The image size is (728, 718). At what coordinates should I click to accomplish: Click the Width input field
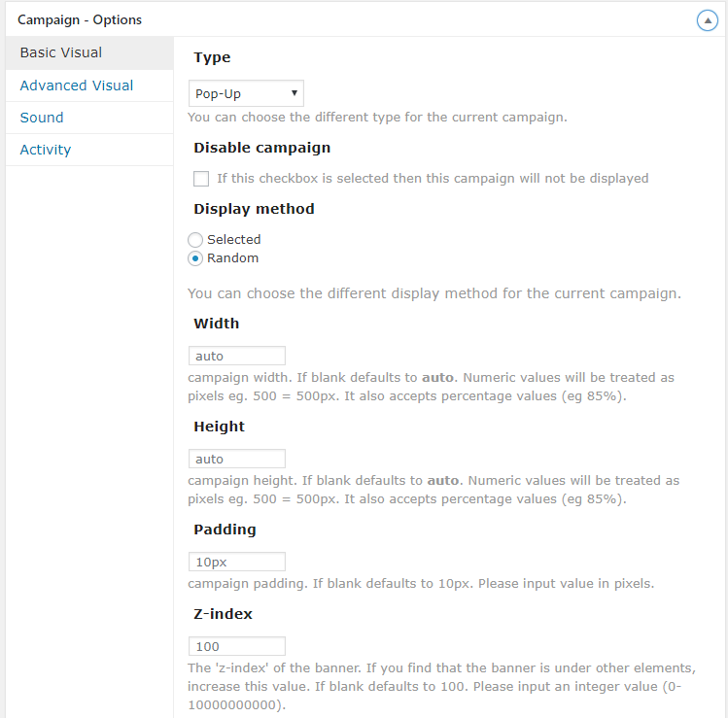[x=236, y=356]
